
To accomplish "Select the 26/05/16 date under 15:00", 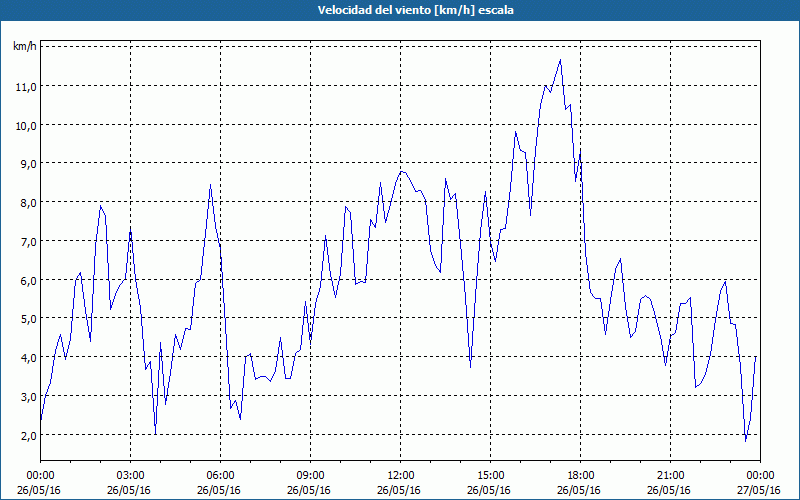I will [489, 490].
